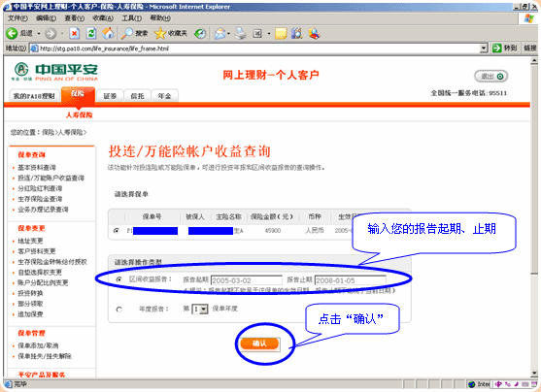
Task: Click the scrollbar down arrow
Action: pos(534,373)
